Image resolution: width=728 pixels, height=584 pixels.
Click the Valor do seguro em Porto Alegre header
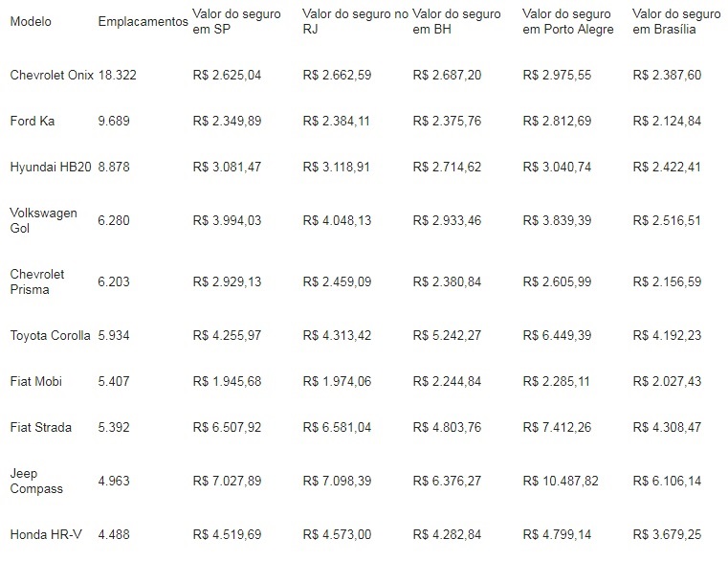coord(567,22)
